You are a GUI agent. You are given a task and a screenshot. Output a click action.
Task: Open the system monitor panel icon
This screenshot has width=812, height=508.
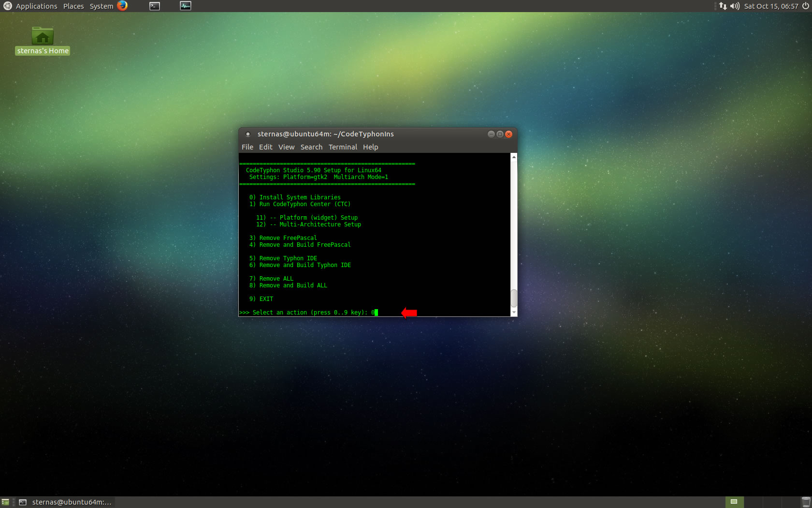(x=186, y=6)
